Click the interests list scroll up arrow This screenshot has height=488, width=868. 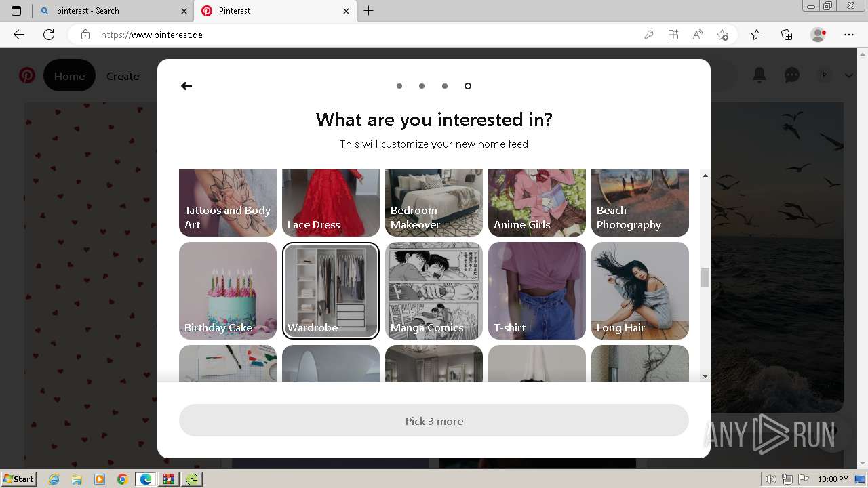point(705,176)
